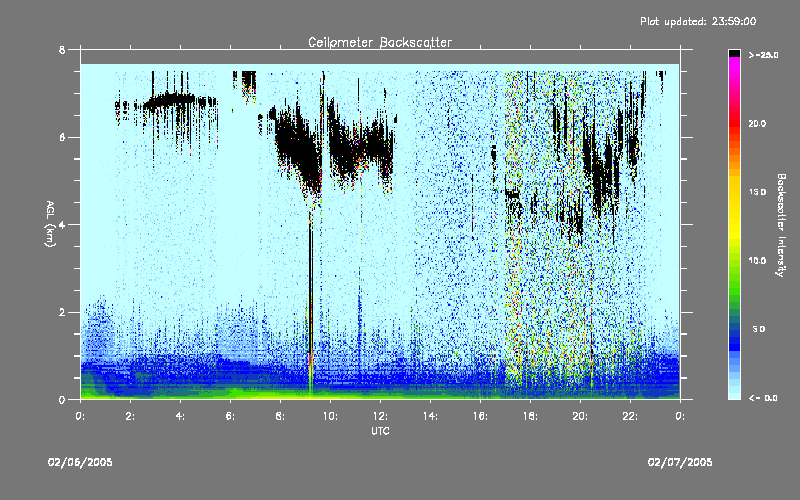Click the 'Backscatter Intensity' color bar label

pos(781,225)
